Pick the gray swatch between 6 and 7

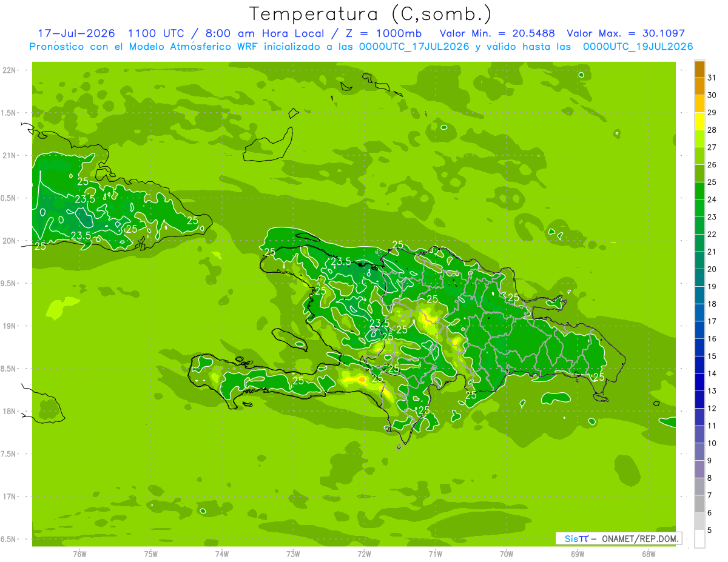(699, 504)
